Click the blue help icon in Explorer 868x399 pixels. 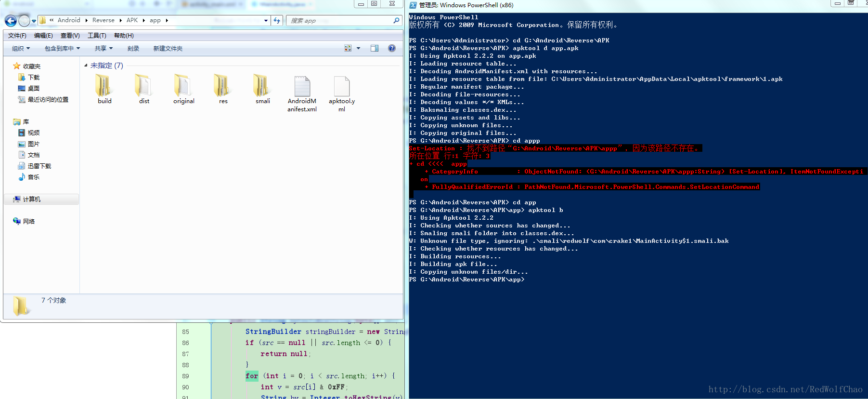[x=392, y=48]
